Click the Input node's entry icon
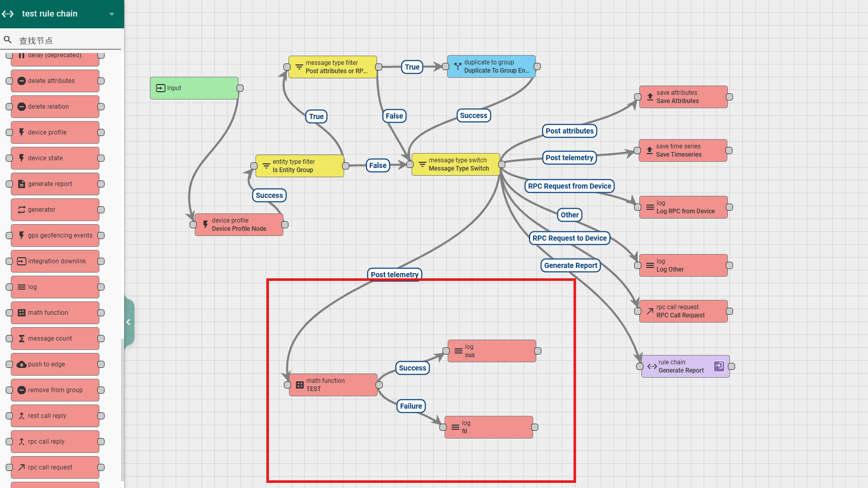This screenshot has width=868, height=488. [x=160, y=88]
